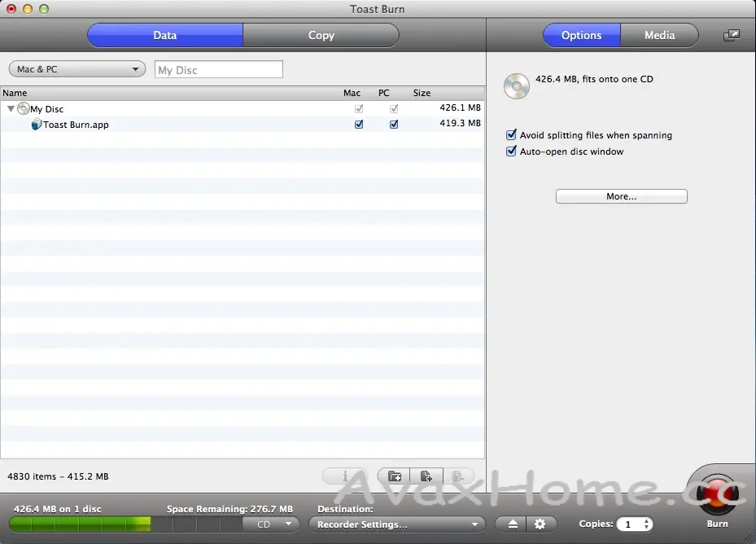Open the Options panel tab

[582, 35]
